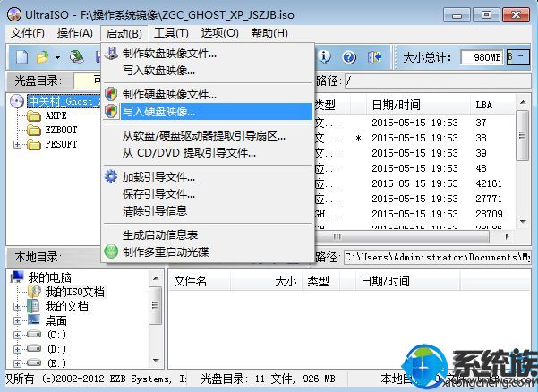
Task: Choose 加载引导文件... menu entry
Action: [209, 177]
